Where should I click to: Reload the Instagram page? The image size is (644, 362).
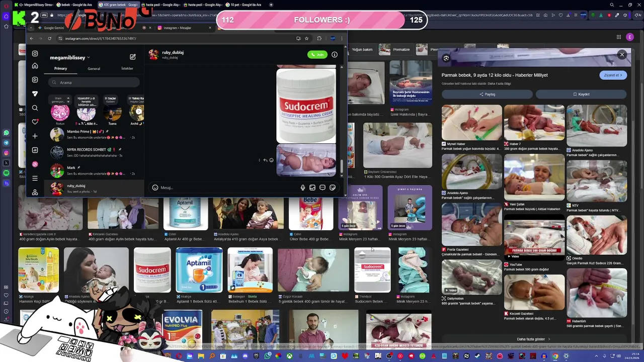tap(49, 38)
